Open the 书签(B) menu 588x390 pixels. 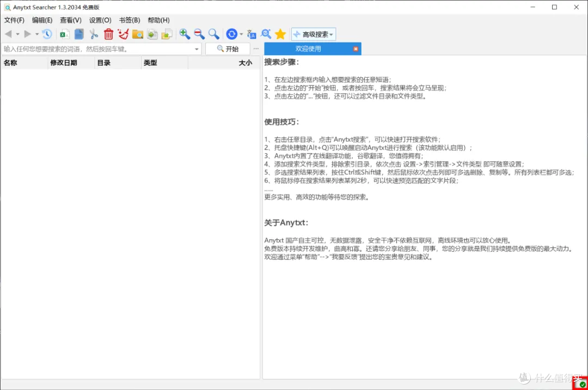130,20
